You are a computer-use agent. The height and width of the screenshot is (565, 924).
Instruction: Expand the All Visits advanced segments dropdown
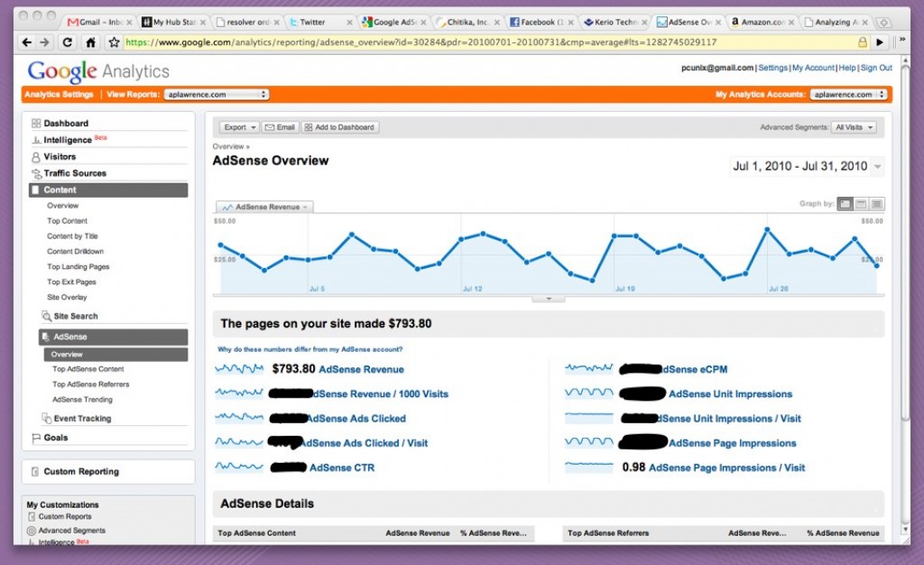point(854,127)
